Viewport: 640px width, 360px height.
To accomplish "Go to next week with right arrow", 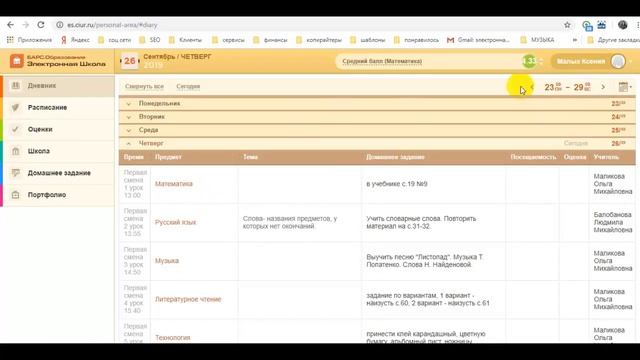I will point(603,87).
